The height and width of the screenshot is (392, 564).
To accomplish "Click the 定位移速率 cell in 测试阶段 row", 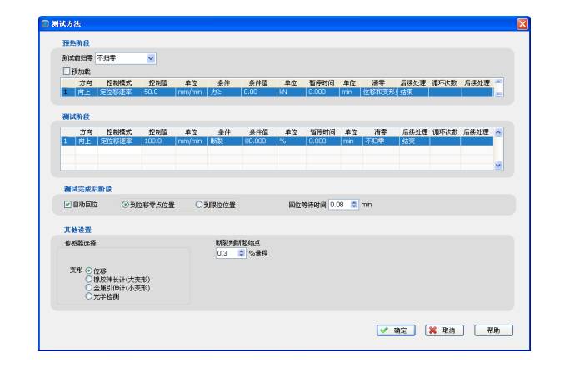I will [119, 141].
